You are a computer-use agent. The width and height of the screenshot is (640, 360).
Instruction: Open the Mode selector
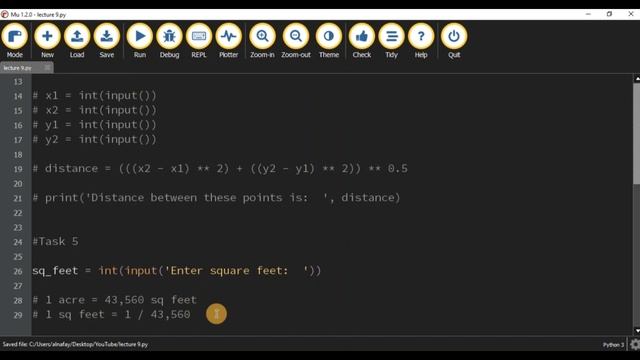click(x=15, y=41)
